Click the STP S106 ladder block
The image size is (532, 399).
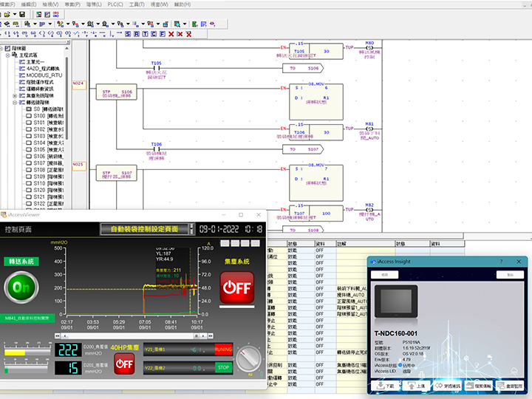(117, 92)
